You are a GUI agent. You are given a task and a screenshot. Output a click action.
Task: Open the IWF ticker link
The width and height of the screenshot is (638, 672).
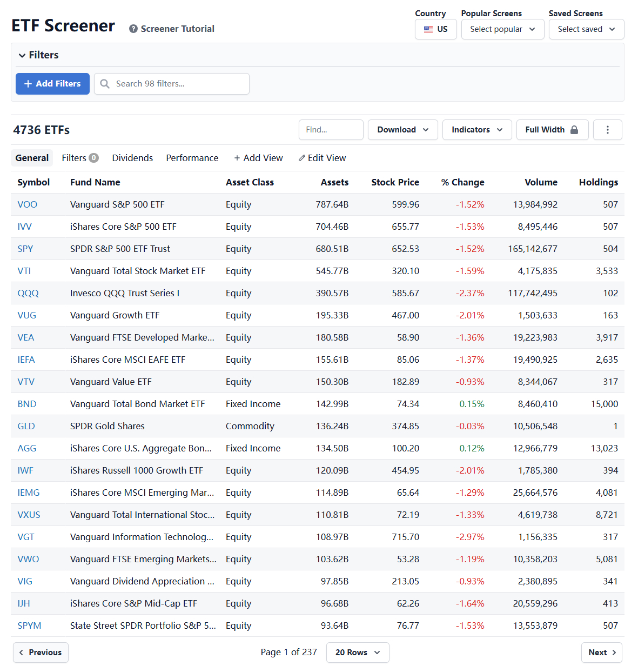(x=25, y=470)
